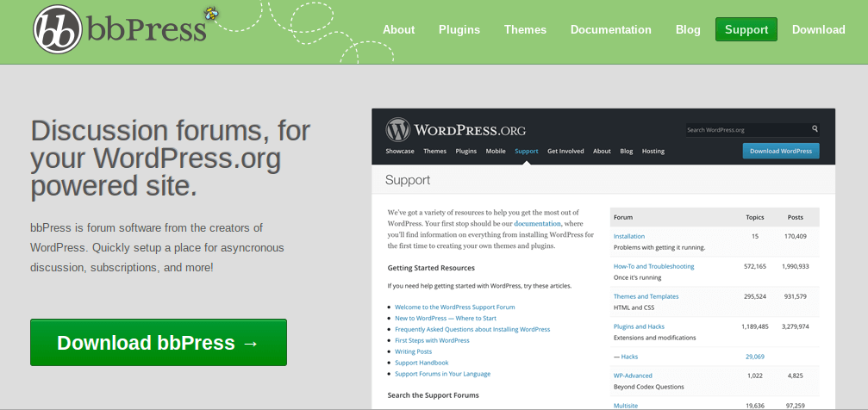Visit the Blog in bbPress nav
868x410 pixels.
tap(688, 30)
